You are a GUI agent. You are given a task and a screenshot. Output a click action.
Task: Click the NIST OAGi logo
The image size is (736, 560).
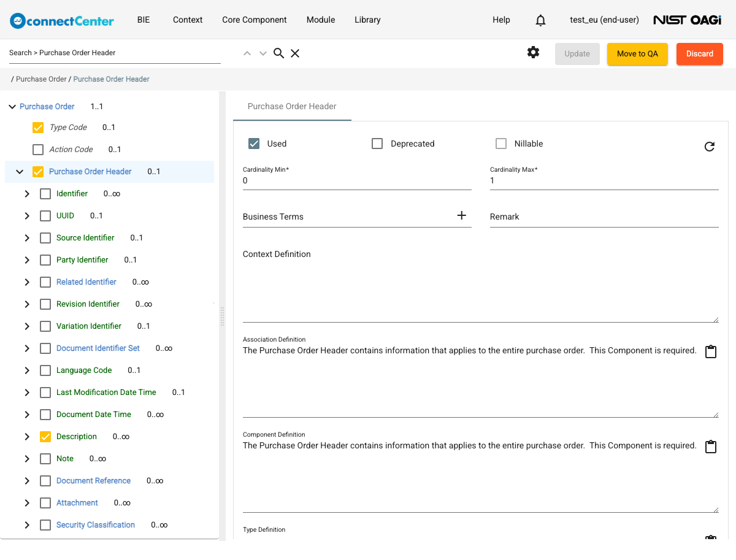point(687,20)
